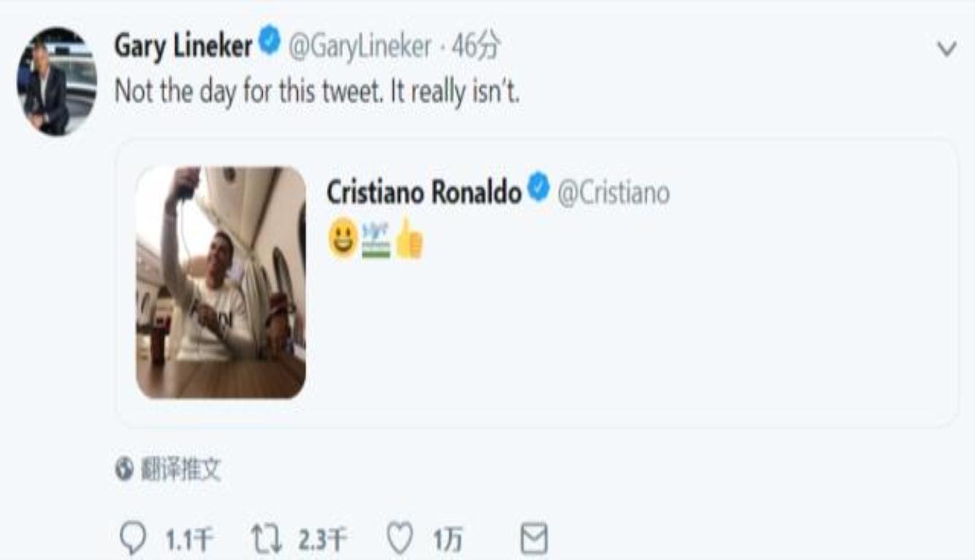
Task: Click the smiley face emoji in quoted tweet
Action: pyautogui.click(x=343, y=238)
